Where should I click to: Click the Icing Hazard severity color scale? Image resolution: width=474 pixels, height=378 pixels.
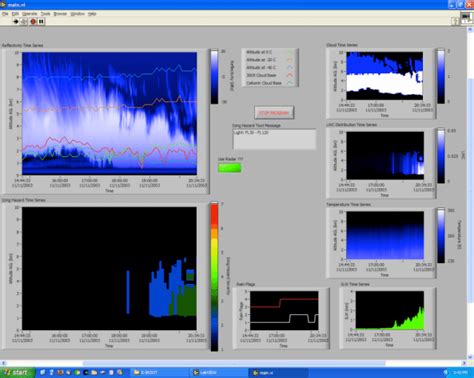pos(214,277)
